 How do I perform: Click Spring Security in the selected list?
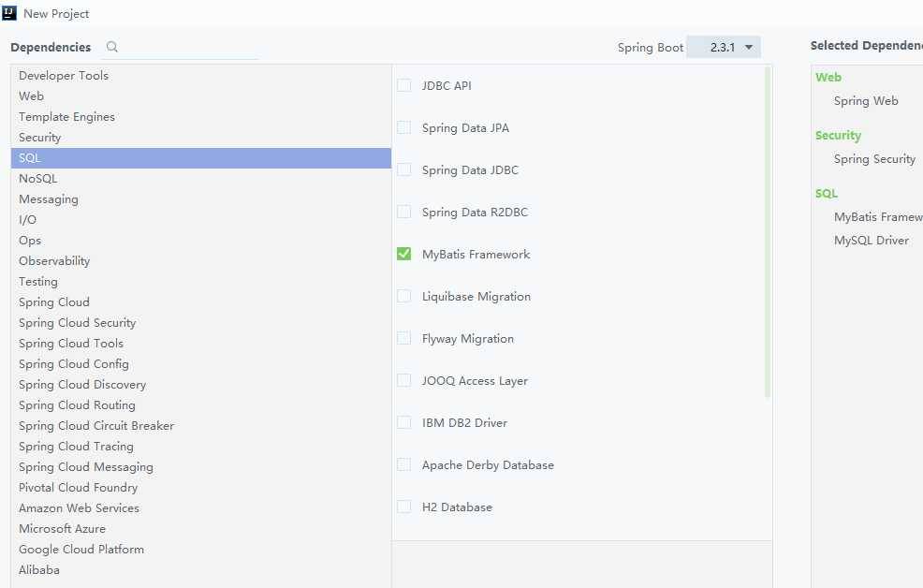pos(874,158)
